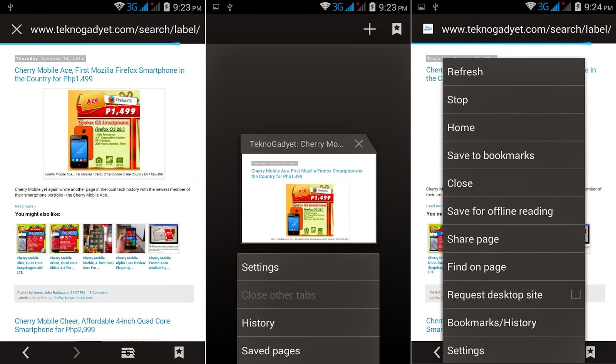
Task: Tap the address bar URL in the left screenshot
Action: coord(115,30)
